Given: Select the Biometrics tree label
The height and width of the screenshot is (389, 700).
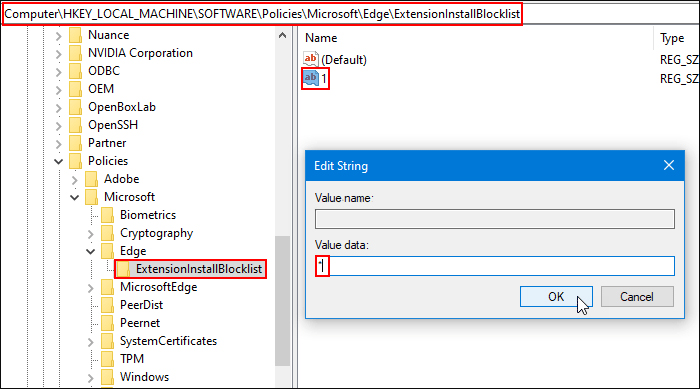Looking at the screenshot, I should 148,215.
